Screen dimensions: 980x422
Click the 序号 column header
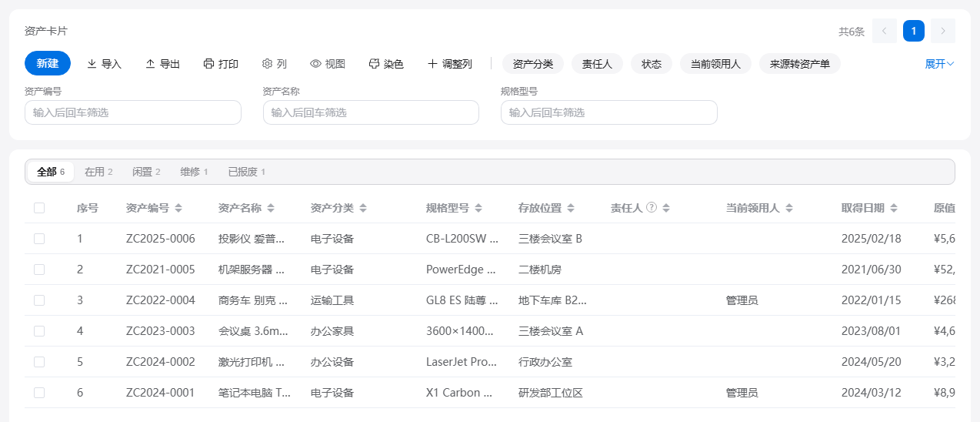88,208
